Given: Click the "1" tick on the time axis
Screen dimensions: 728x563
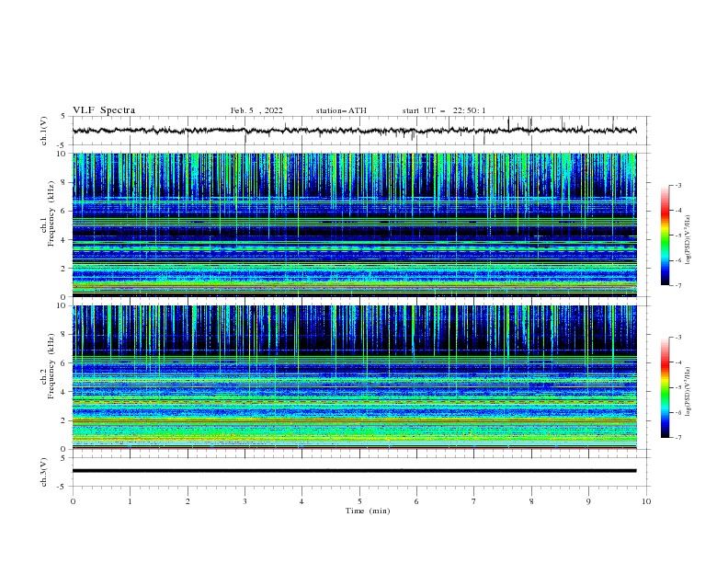Looking at the screenshot, I should point(130,501).
